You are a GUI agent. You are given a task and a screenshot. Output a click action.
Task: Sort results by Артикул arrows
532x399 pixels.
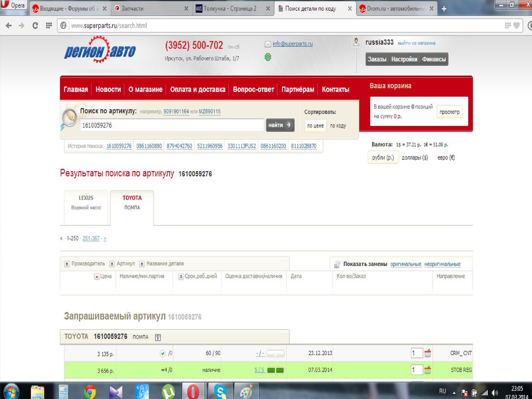coord(112,264)
